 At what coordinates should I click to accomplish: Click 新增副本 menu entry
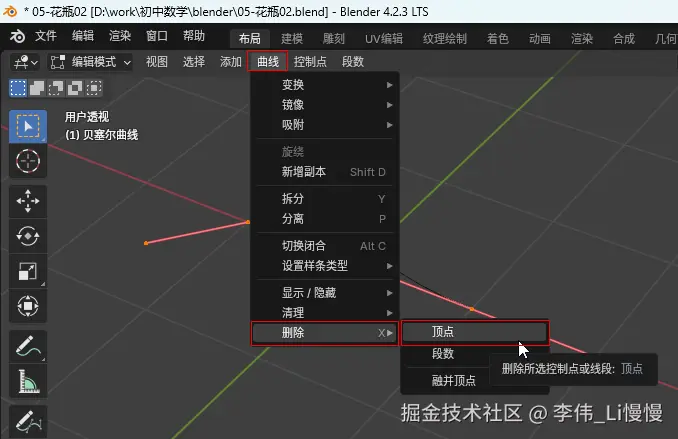(324, 172)
